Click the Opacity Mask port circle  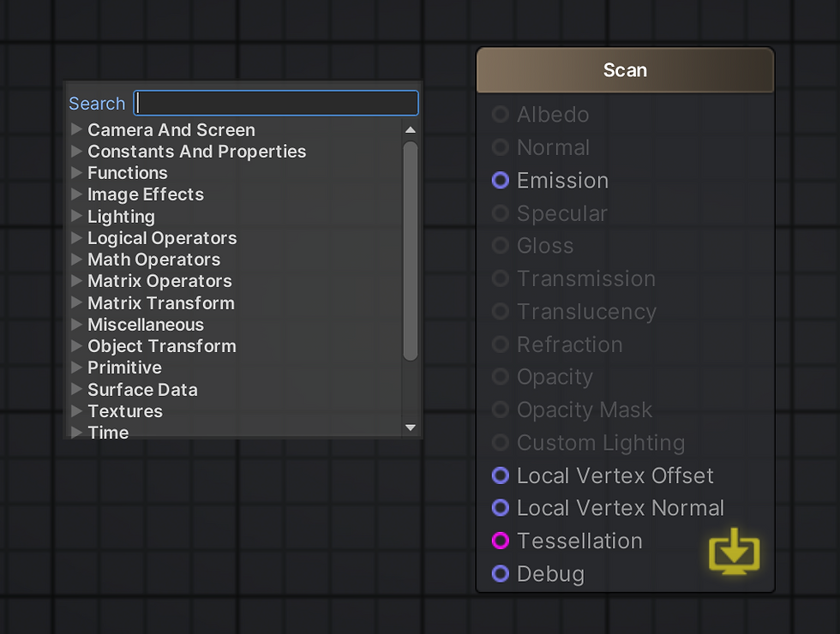coord(501,410)
